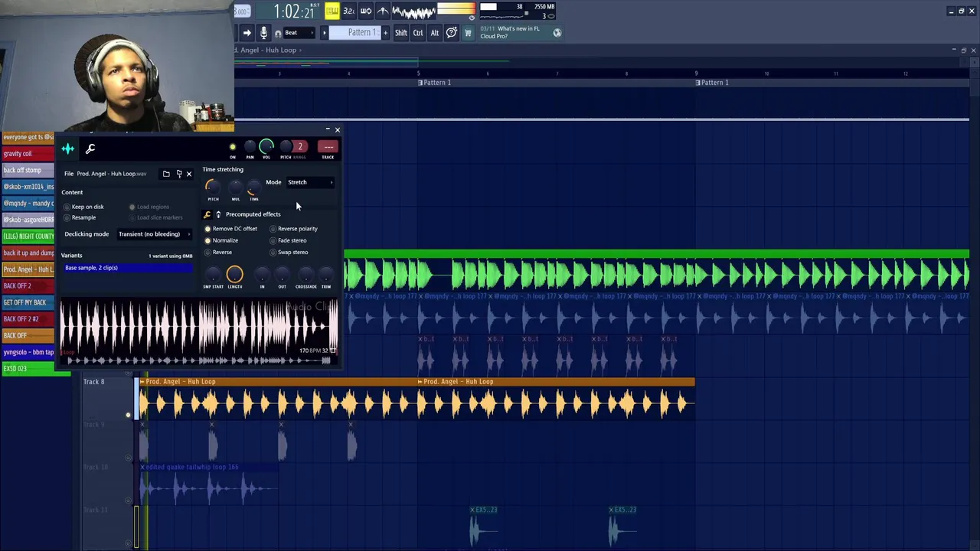
Task: Enable the Resample option
Action: (x=80, y=217)
